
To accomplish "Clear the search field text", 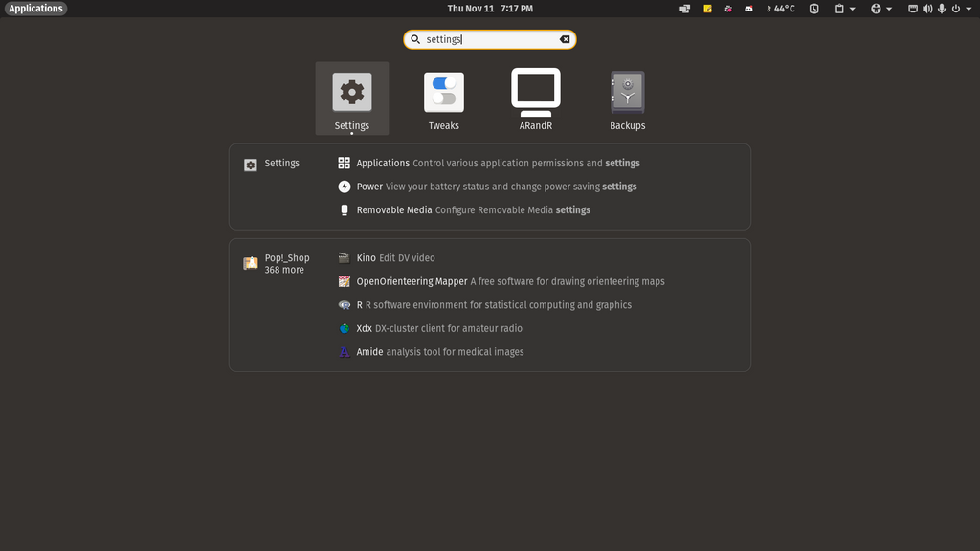I will click(564, 39).
